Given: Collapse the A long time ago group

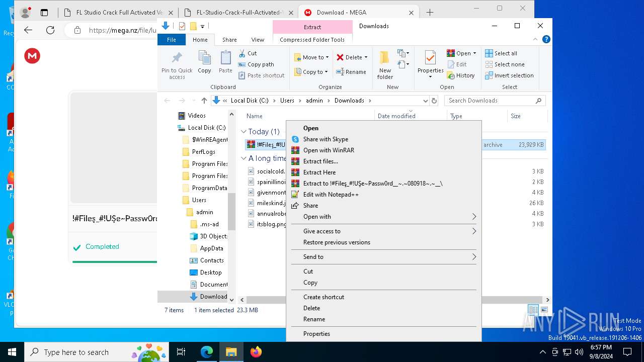Looking at the screenshot, I should click(244, 158).
